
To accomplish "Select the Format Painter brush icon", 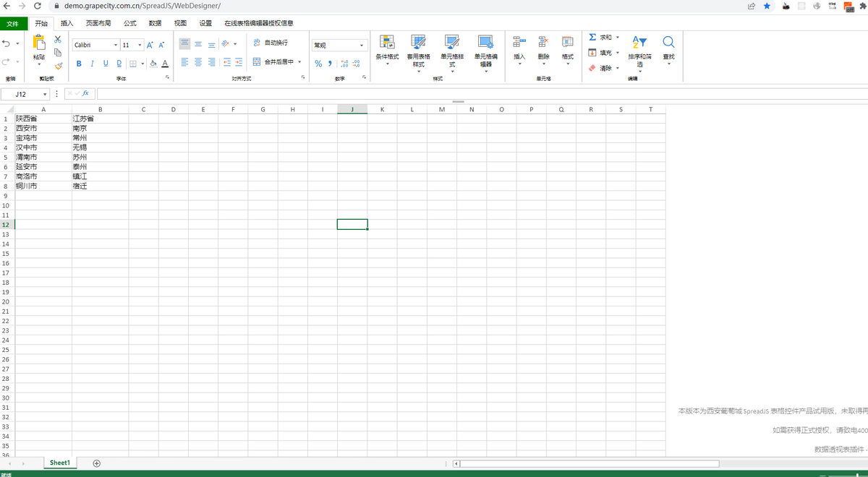I will [58, 65].
